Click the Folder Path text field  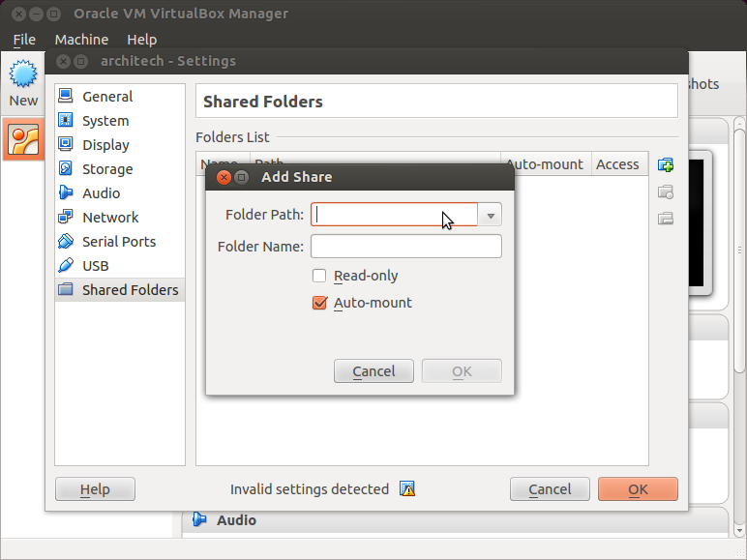394,215
